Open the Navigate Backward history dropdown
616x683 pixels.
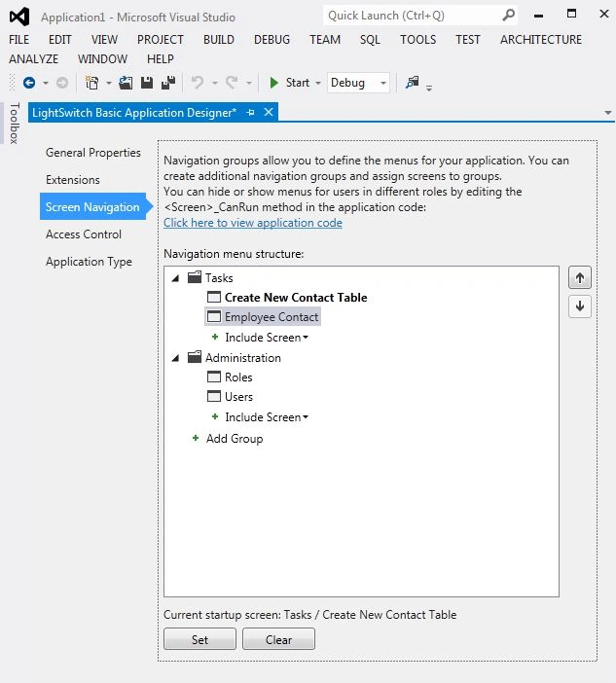point(46,83)
